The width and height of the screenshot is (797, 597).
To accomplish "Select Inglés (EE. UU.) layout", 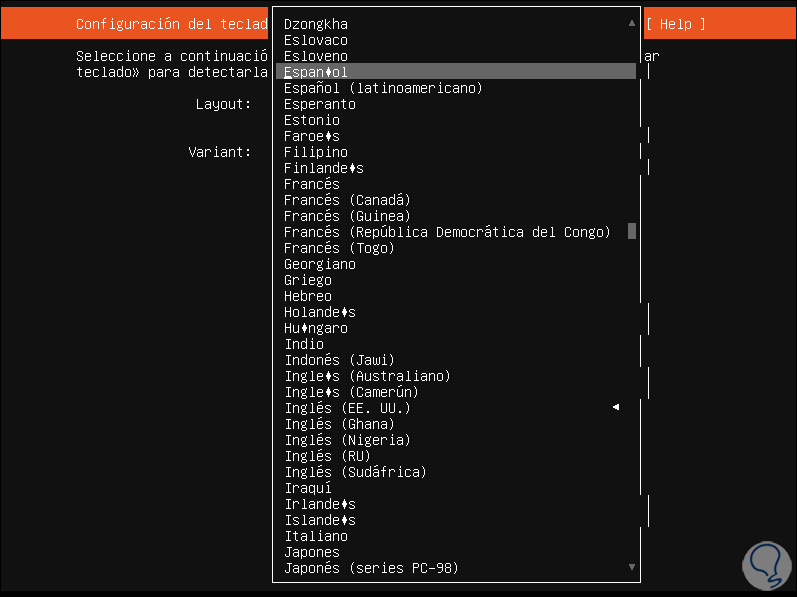I will point(347,408).
